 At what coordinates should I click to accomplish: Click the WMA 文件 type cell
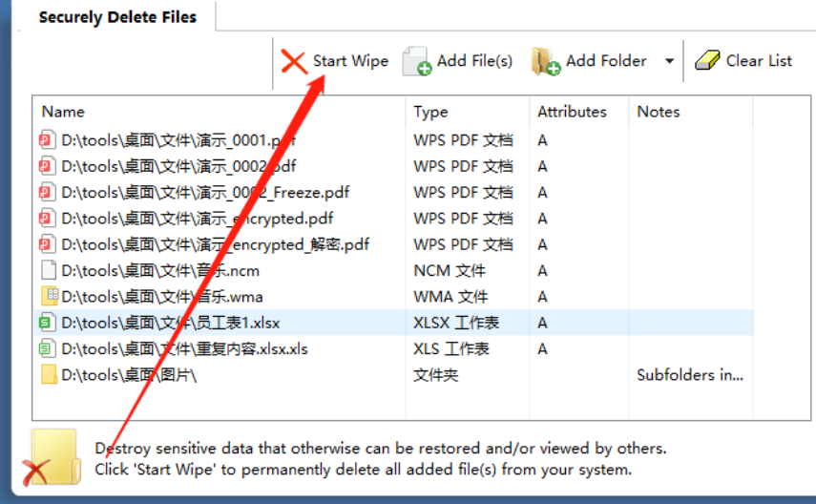click(450, 296)
